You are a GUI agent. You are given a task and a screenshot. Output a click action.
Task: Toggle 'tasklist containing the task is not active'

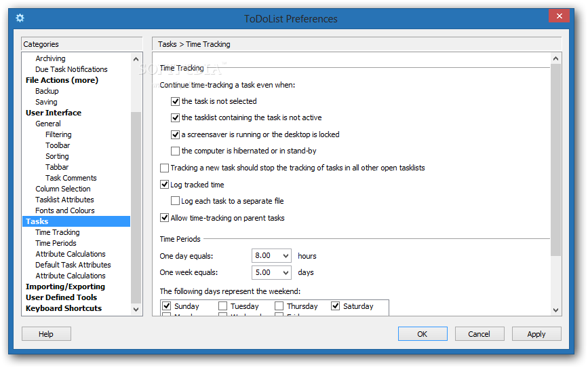[175, 118]
